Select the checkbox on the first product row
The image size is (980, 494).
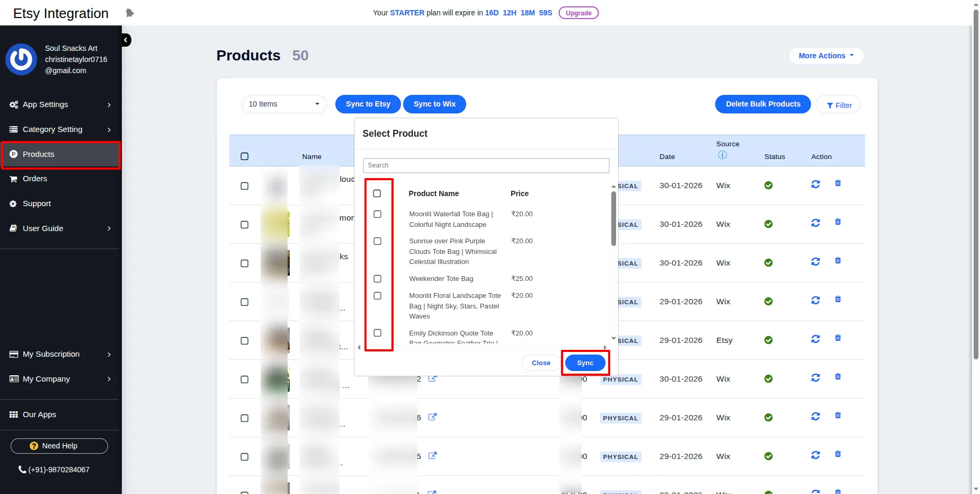point(244,186)
